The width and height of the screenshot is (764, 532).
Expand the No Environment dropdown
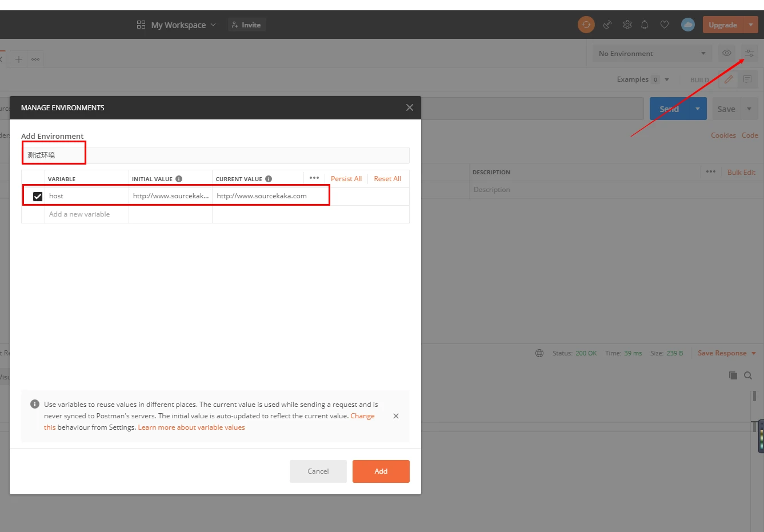[651, 54]
